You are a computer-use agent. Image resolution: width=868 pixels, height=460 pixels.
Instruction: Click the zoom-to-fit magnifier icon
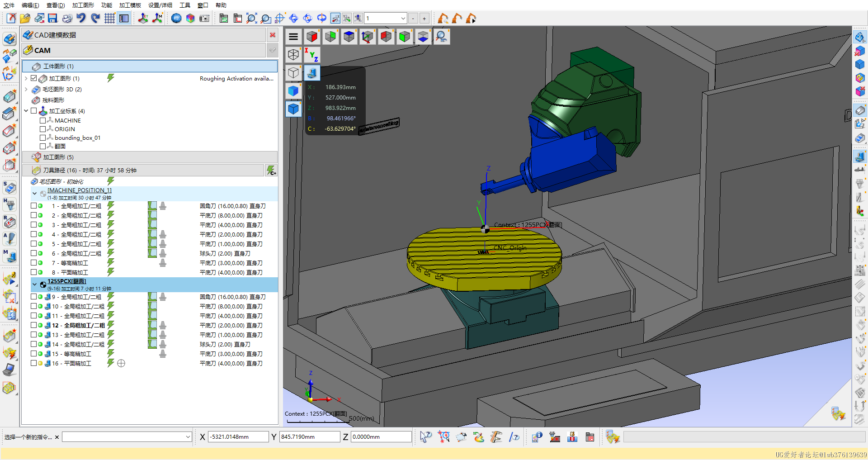coord(252,18)
